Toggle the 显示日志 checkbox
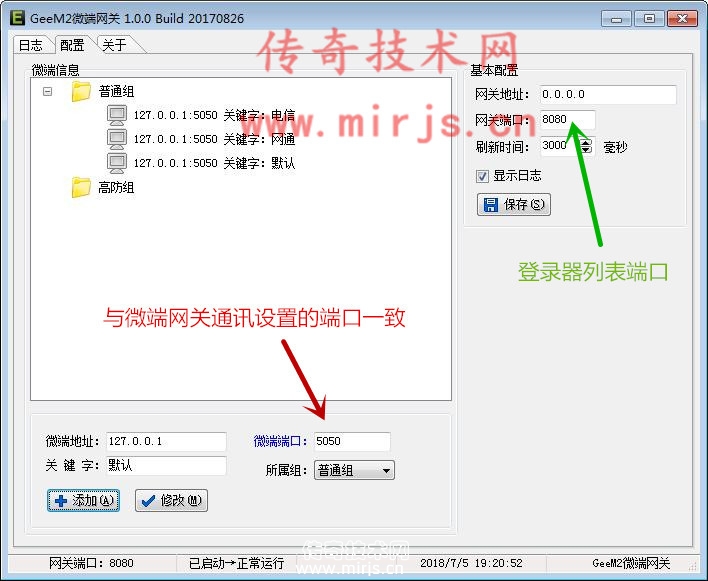The image size is (708, 581). point(482,176)
